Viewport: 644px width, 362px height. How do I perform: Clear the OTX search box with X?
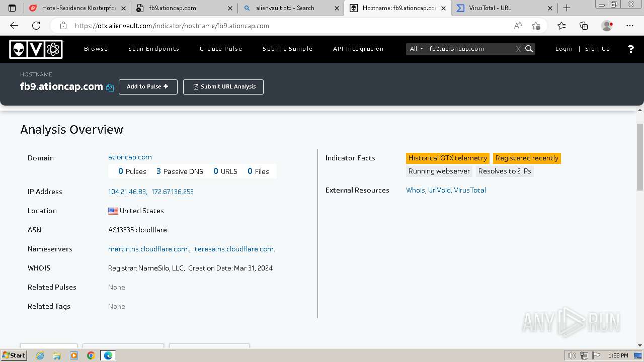coord(518,49)
